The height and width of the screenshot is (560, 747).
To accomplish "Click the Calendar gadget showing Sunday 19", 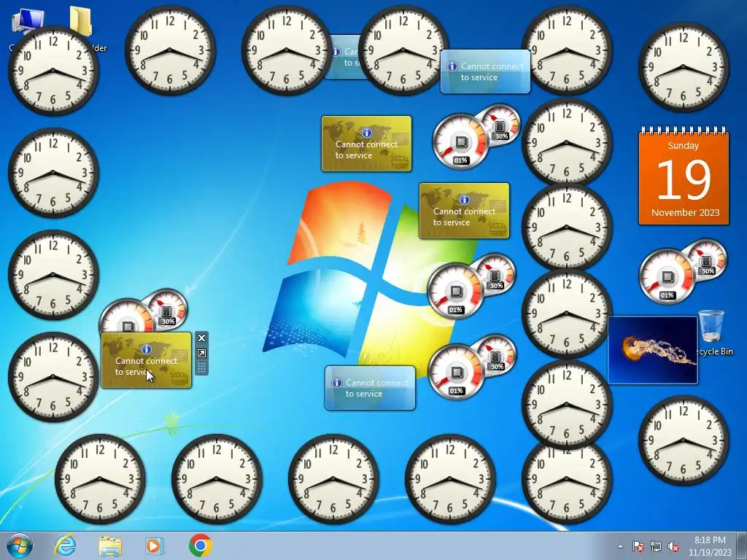I will [x=684, y=175].
